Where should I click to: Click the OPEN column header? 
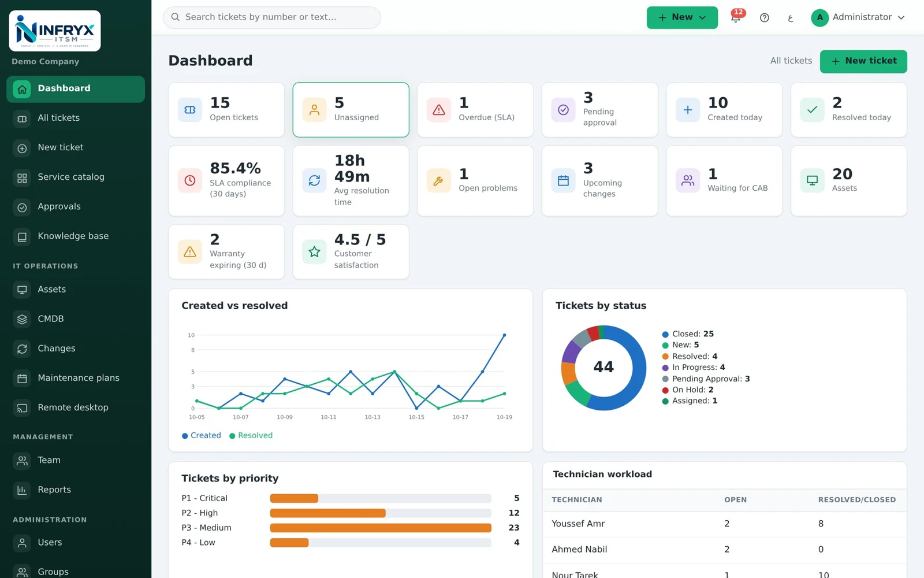point(735,500)
